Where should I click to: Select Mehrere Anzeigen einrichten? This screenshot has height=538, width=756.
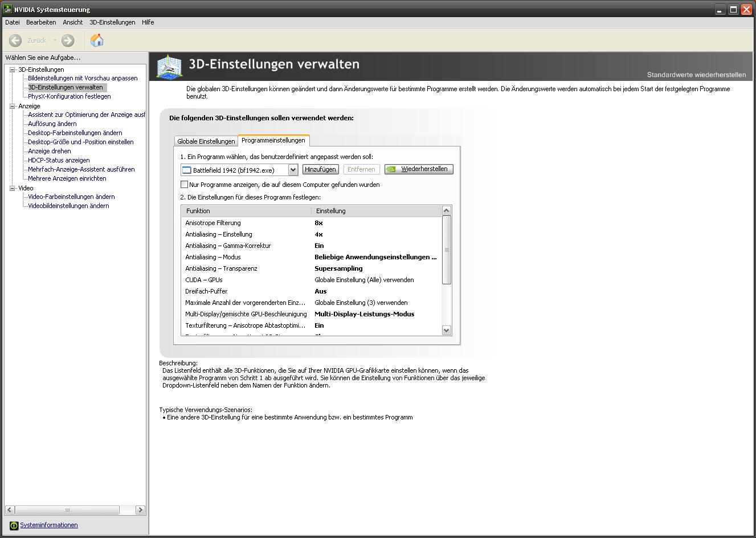click(x=67, y=178)
